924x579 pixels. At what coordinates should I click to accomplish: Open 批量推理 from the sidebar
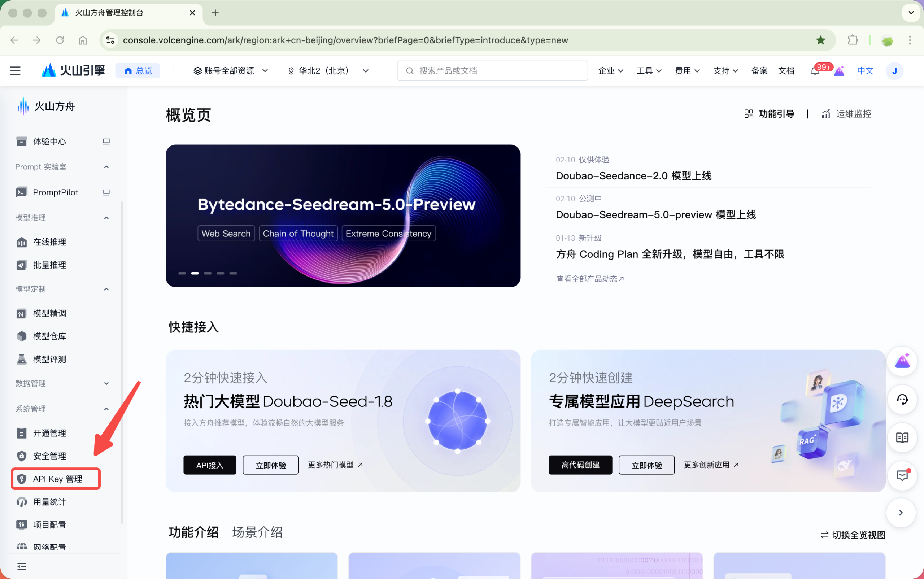coord(49,265)
